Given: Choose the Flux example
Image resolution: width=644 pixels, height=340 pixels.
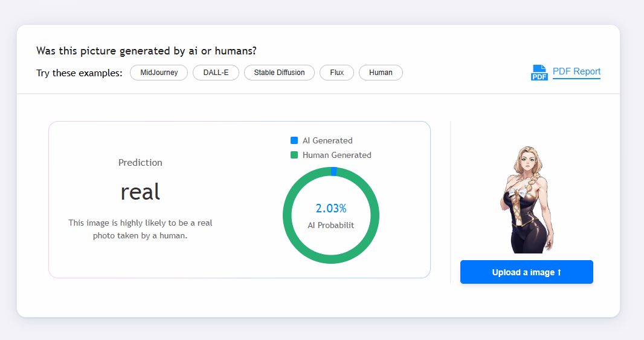Looking at the screenshot, I should coord(336,73).
